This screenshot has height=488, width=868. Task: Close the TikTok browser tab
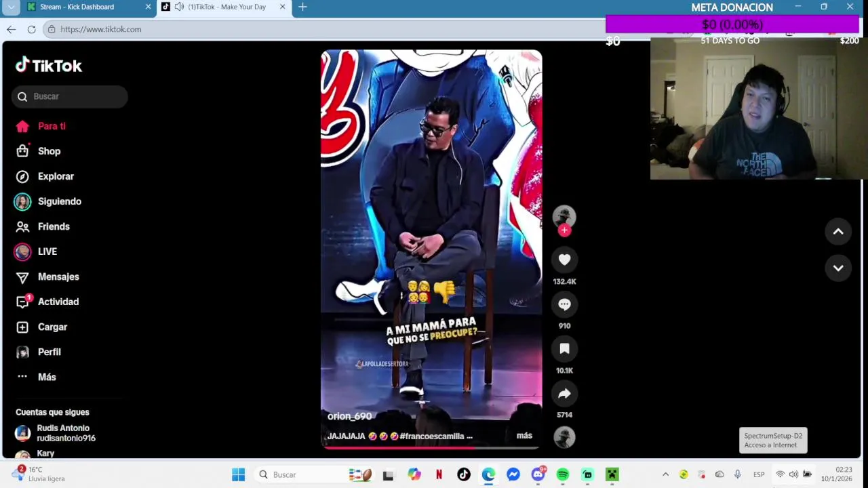[282, 7]
